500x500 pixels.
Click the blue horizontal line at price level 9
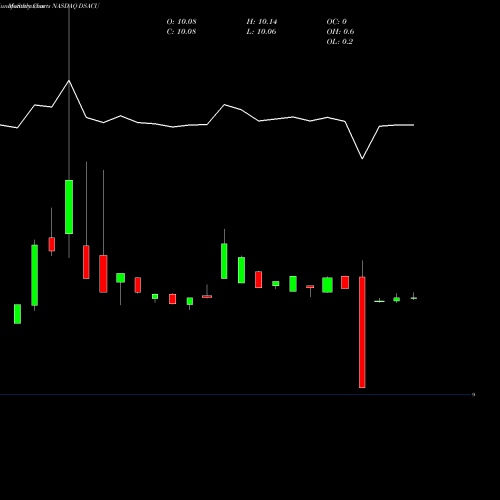[x=235, y=395]
